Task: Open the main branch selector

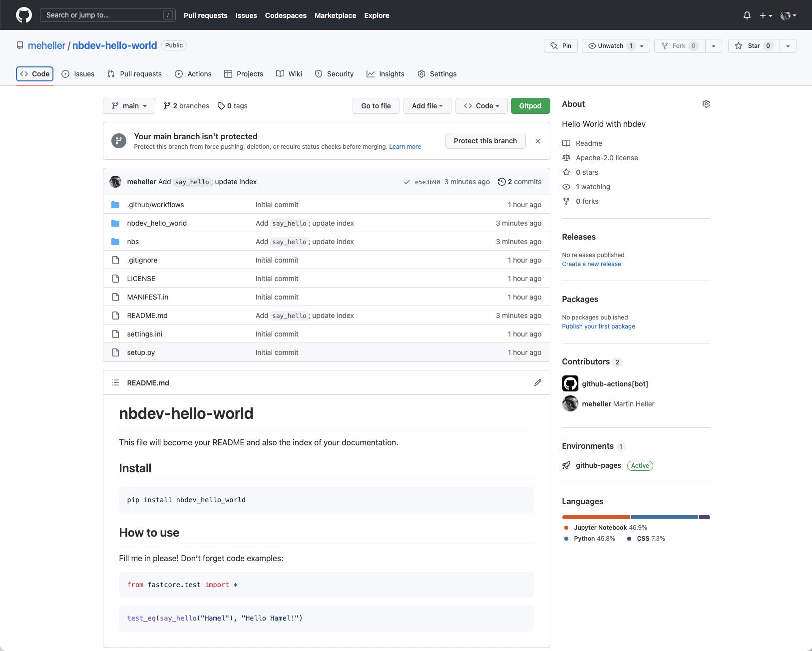Action: (129, 106)
